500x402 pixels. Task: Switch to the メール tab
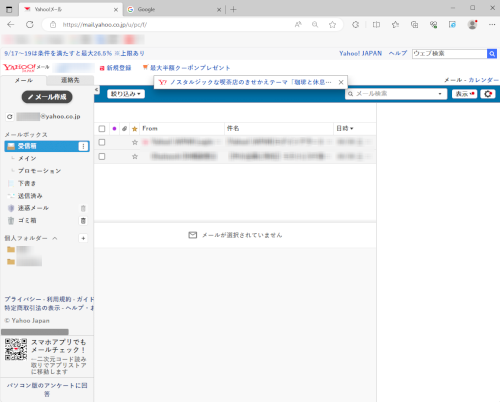(x=23, y=80)
